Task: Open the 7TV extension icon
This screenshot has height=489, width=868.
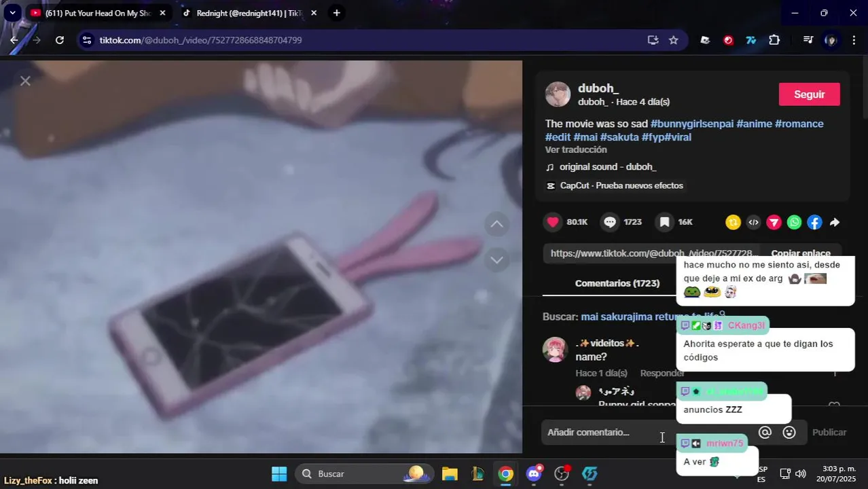Action: click(751, 40)
